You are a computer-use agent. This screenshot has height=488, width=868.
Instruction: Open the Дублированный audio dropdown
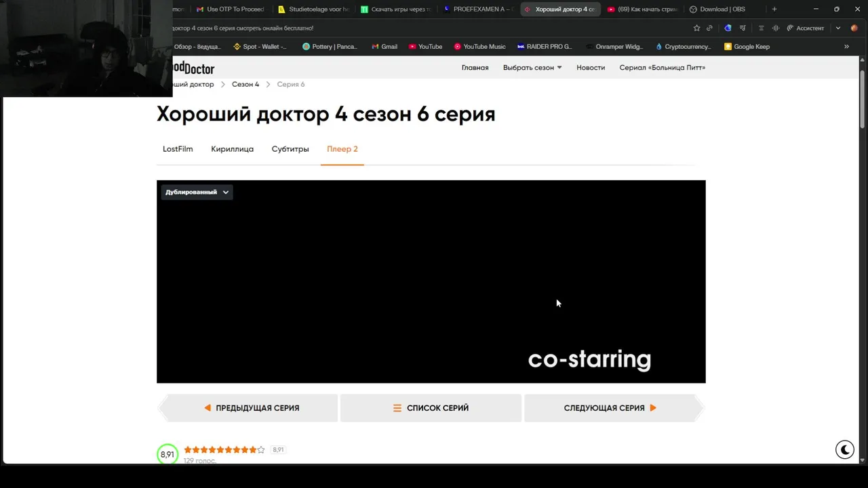pos(197,192)
